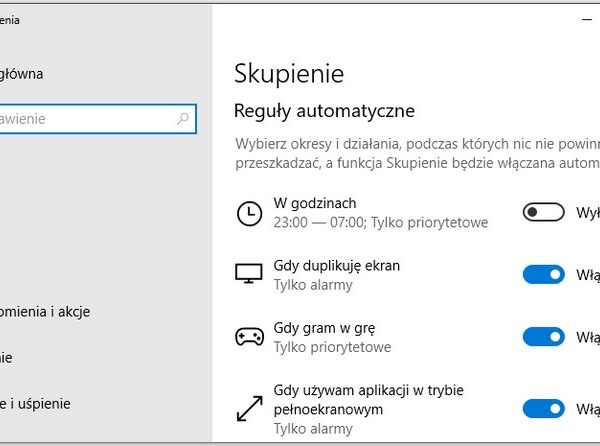This screenshot has height=446, width=600.
Task: Click the monitor icon for Gdy duplikuję ekran
Action: pyautogui.click(x=247, y=275)
